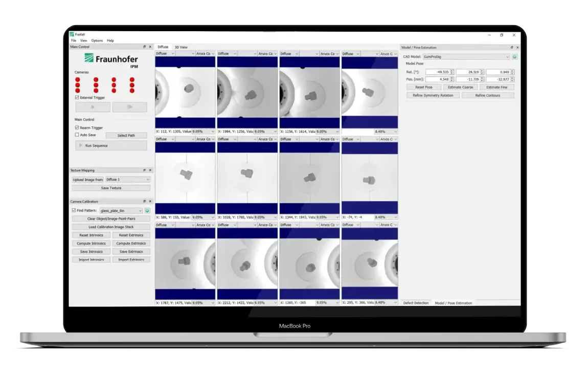
Task: Click the green refresh icon beside CAD Model
Action: 515,57
